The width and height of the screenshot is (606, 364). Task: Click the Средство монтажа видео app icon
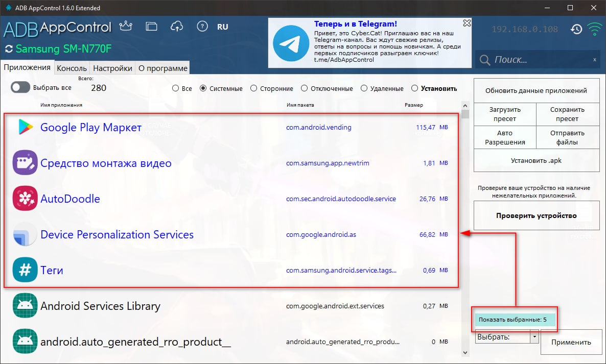[x=25, y=162]
